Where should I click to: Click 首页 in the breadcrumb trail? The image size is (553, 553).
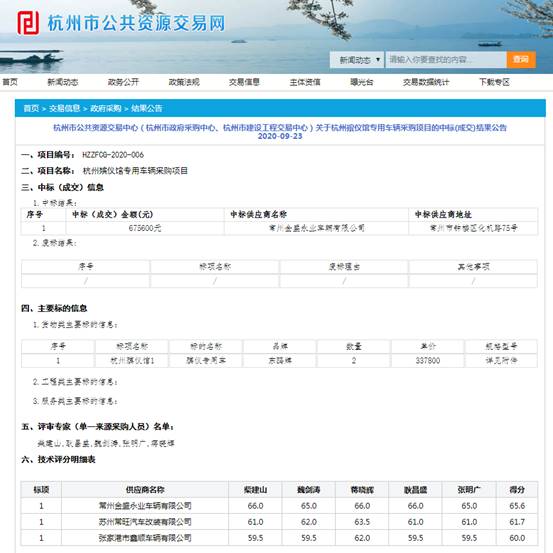(x=31, y=108)
